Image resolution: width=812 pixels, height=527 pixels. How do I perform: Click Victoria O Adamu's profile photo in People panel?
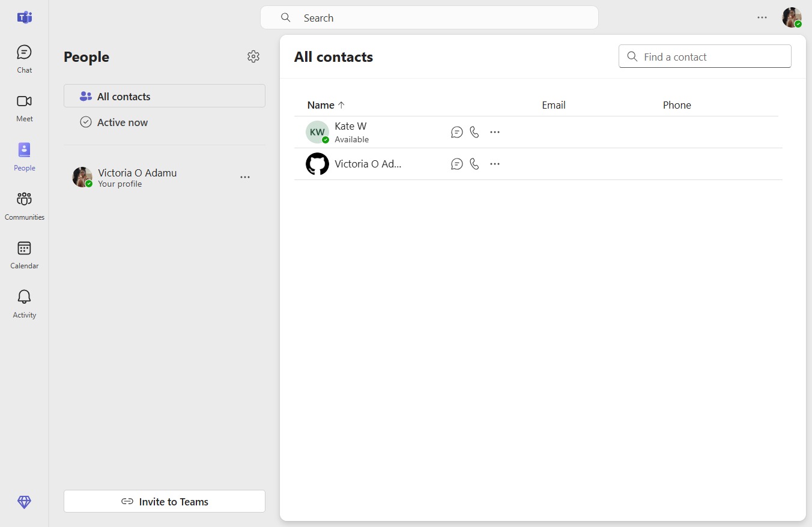[x=82, y=177]
